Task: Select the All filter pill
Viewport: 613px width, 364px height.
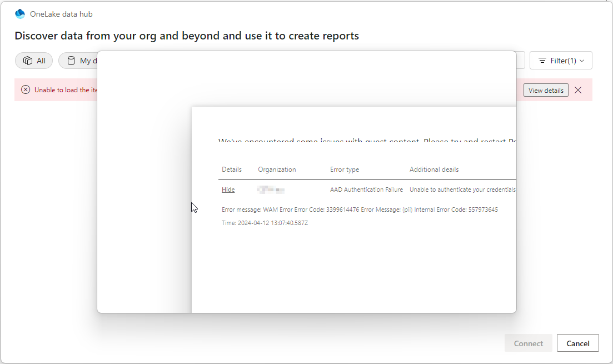Action: [x=34, y=61]
